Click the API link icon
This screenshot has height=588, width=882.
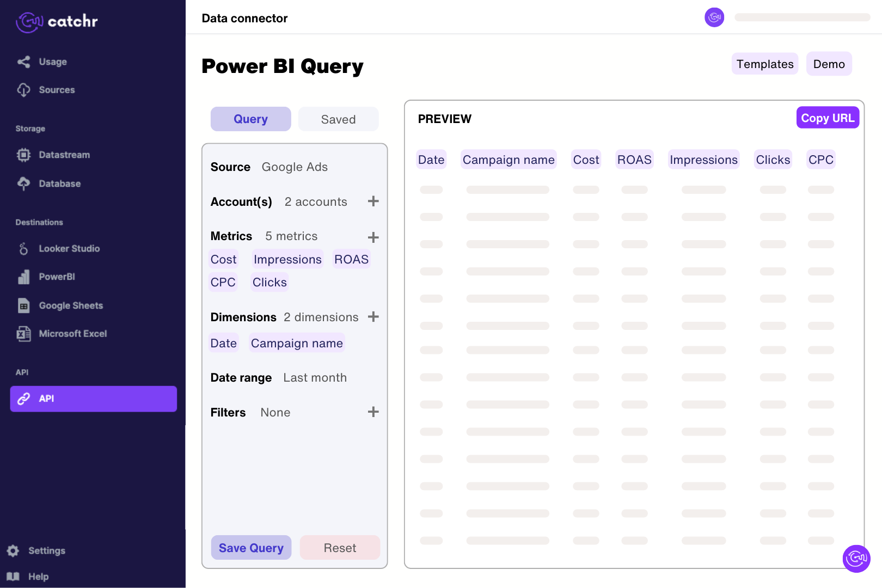pos(23,399)
